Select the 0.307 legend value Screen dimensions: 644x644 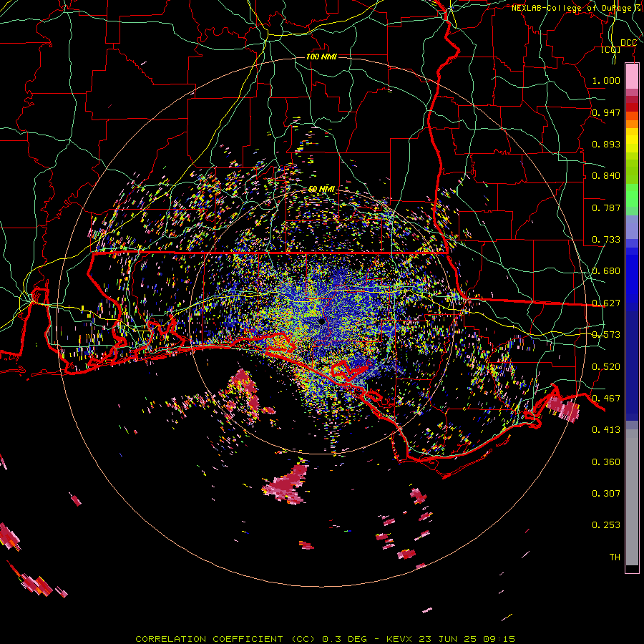pyautogui.click(x=606, y=494)
